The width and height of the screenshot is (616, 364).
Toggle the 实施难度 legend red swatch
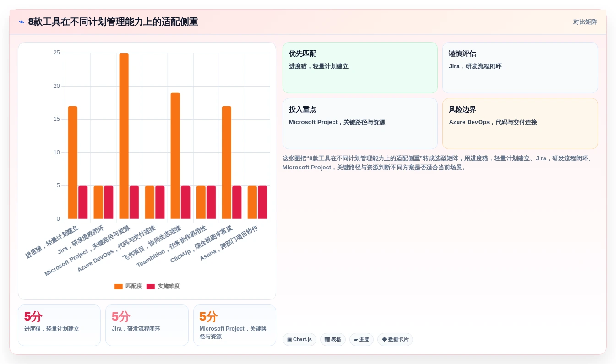(x=151, y=287)
